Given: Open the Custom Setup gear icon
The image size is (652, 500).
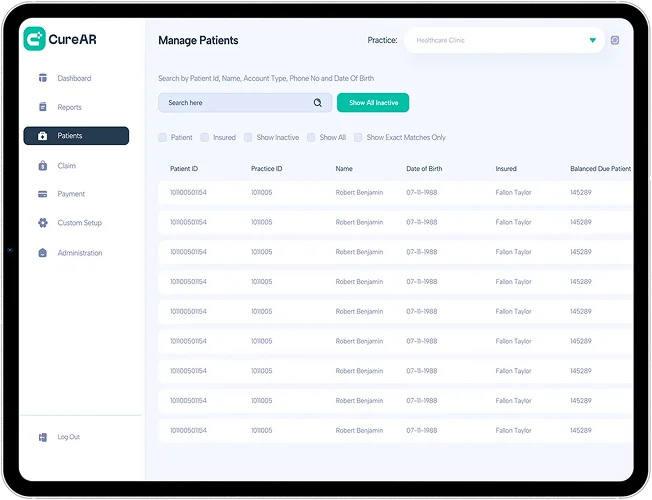Looking at the screenshot, I should tap(43, 223).
